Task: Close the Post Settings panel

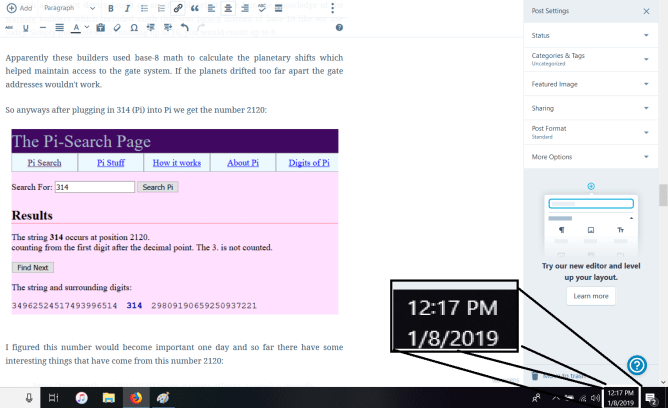Action: [x=645, y=11]
